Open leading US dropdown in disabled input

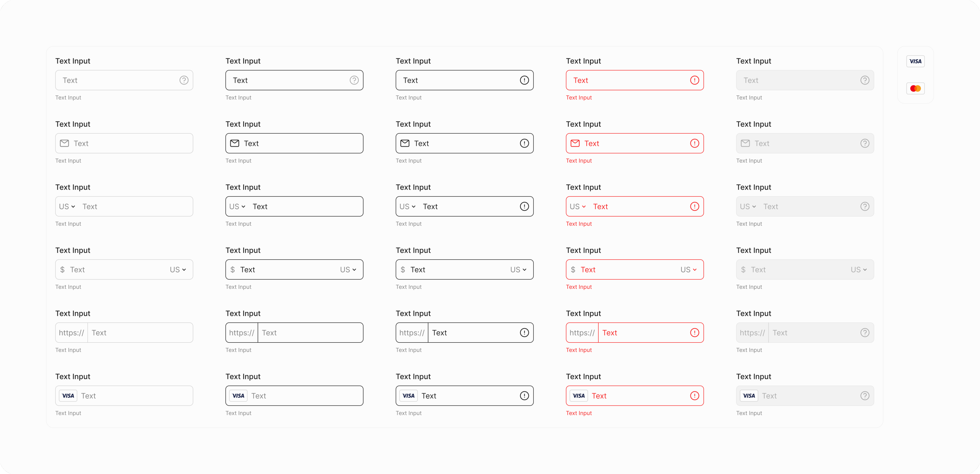tap(747, 206)
